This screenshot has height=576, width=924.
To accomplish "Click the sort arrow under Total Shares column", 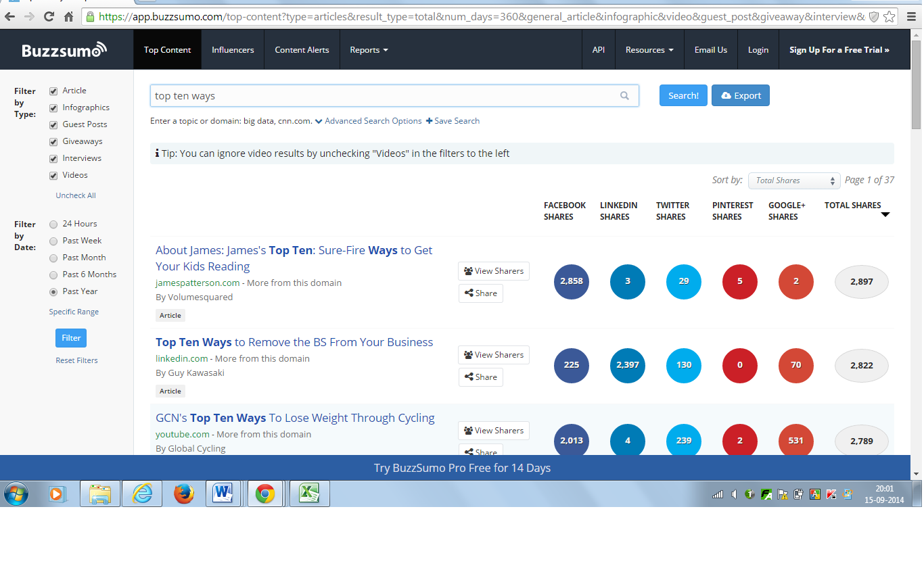I will [x=885, y=215].
